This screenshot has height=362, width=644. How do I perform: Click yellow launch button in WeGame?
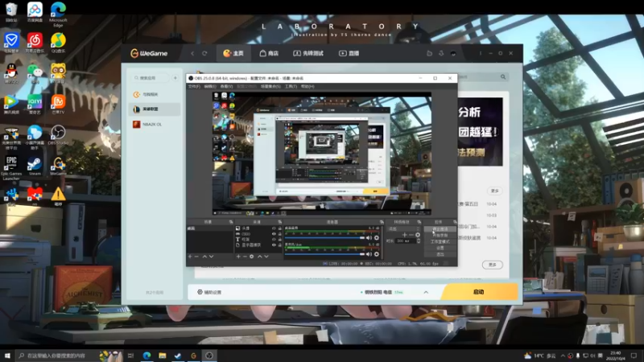(x=479, y=292)
